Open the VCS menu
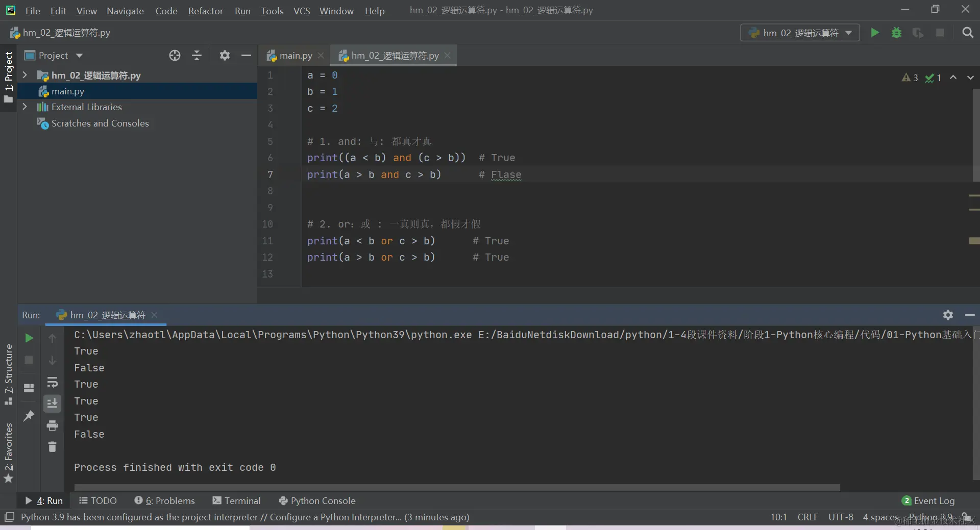Screen dimensions: 980x530 [302, 11]
